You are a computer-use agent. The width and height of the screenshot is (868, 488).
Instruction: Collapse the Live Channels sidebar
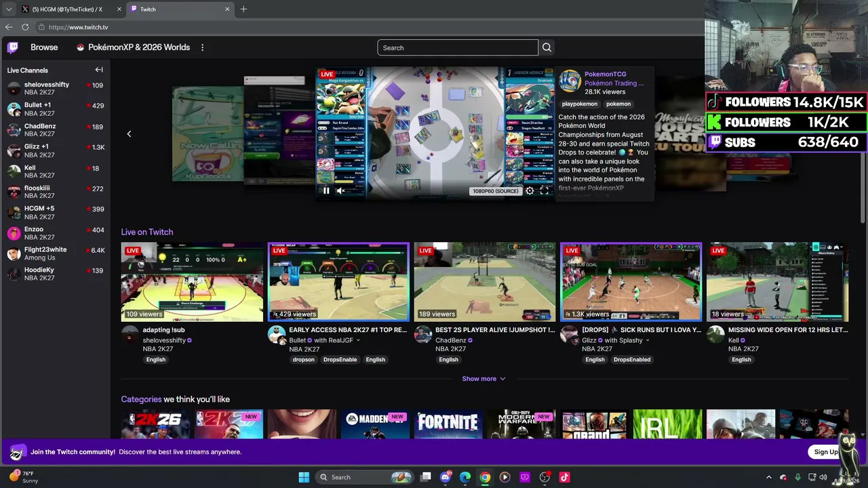[x=99, y=70]
